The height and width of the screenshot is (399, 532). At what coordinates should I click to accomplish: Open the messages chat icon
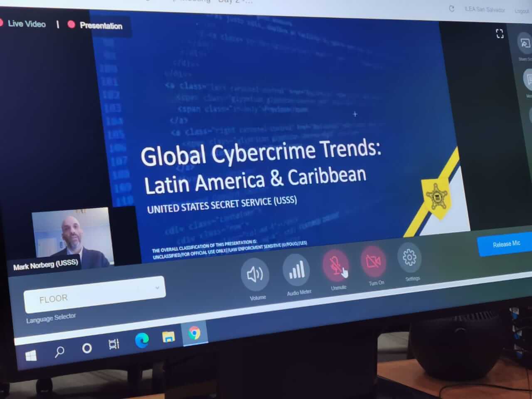[x=528, y=79]
